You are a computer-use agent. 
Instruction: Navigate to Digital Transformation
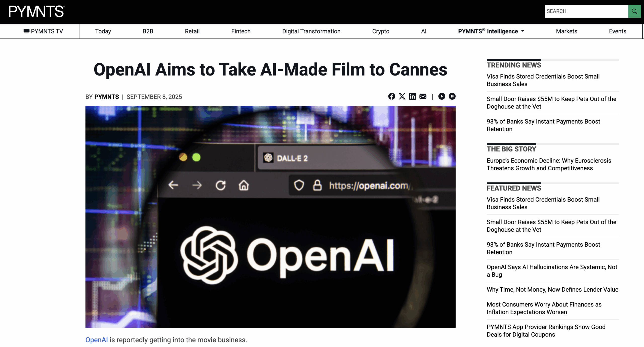coord(311,31)
